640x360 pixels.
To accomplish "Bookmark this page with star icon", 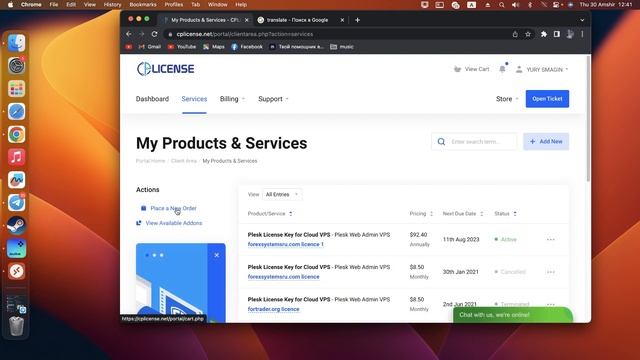I will [528, 34].
